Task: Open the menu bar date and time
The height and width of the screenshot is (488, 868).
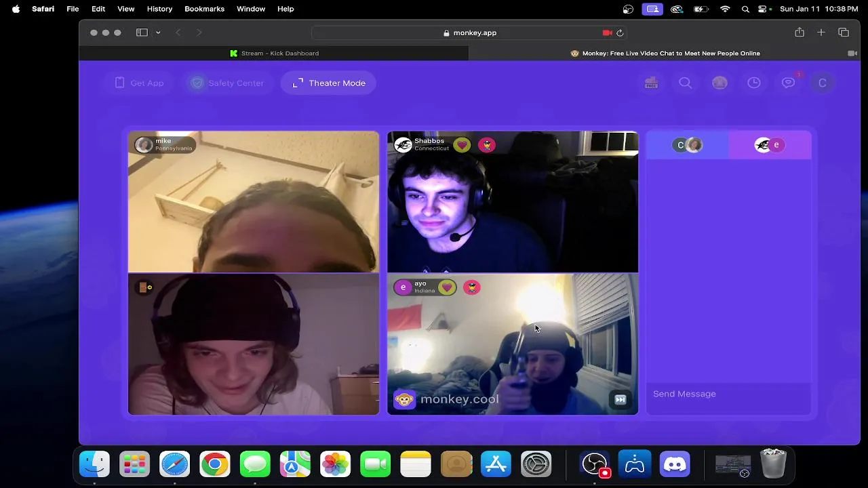Action: pos(818,9)
